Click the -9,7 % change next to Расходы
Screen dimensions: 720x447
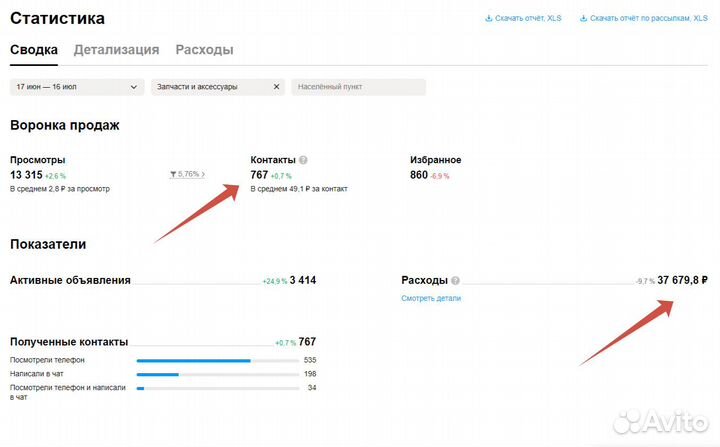(x=645, y=281)
